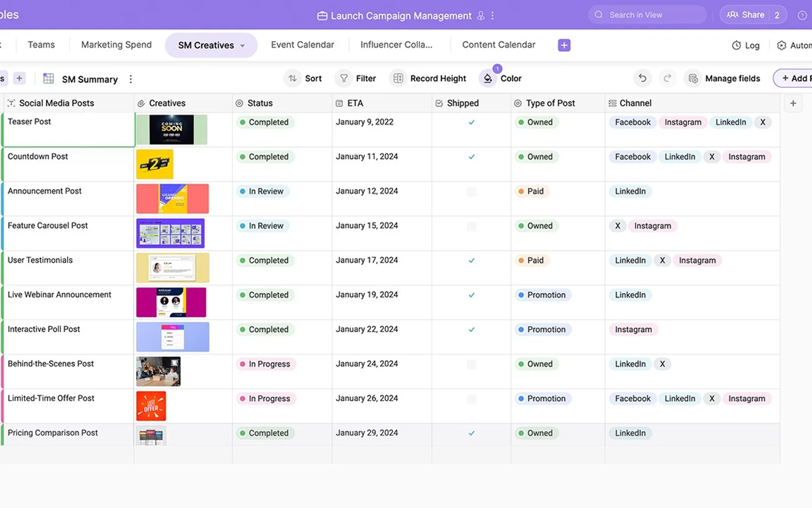Screen dimensions: 812x508
Task: Add a new column with the plus icon
Action: coord(793,103)
